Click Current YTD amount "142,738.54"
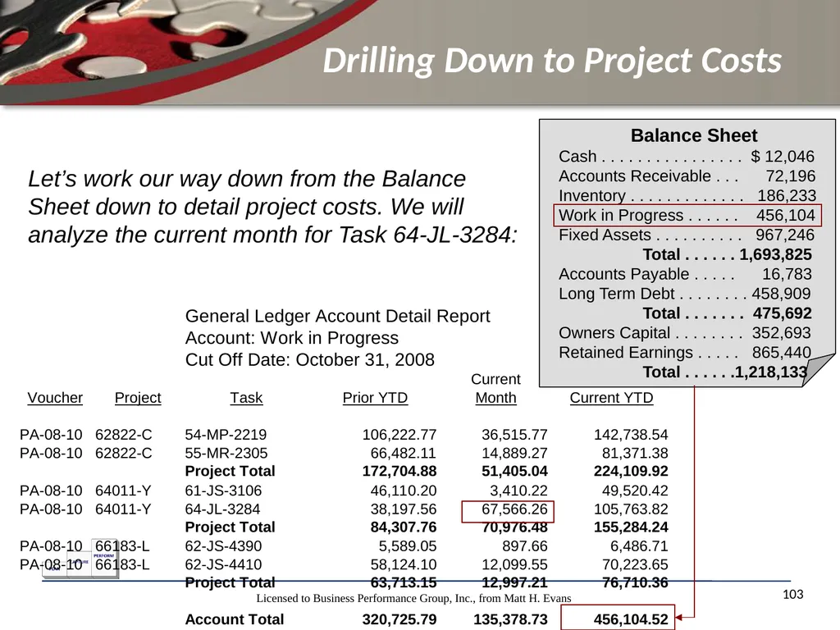The height and width of the screenshot is (630, 840). (631, 435)
